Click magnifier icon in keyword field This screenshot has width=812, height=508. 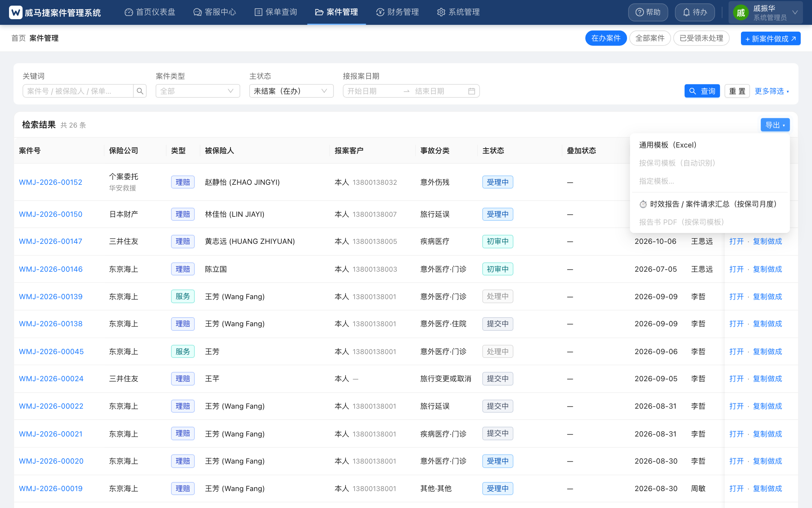tap(140, 91)
